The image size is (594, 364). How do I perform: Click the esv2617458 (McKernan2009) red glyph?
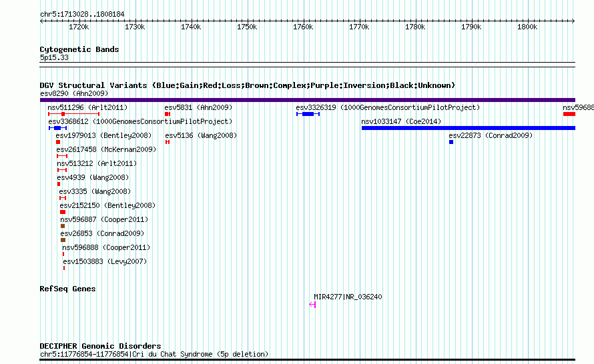pos(62,156)
